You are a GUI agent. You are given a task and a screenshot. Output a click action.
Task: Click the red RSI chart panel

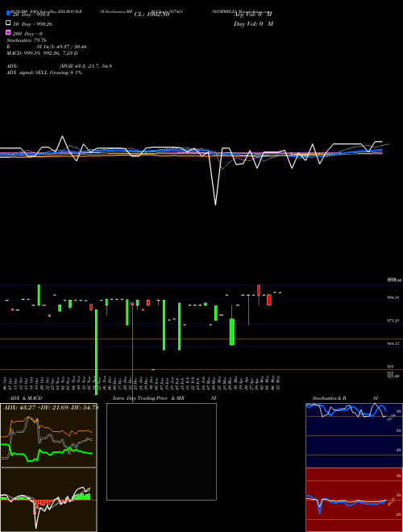click(x=354, y=500)
